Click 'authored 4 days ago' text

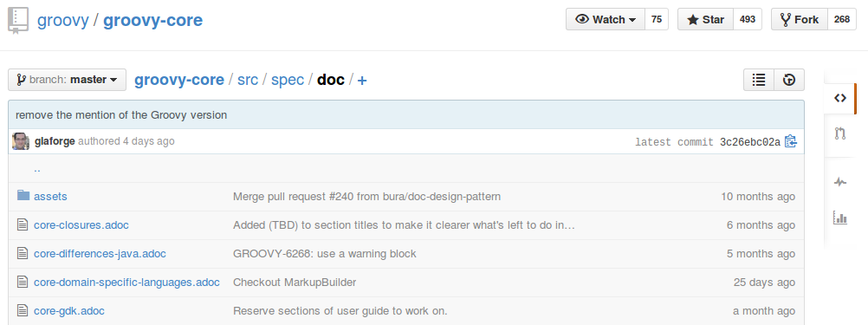[x=126, y=141]
